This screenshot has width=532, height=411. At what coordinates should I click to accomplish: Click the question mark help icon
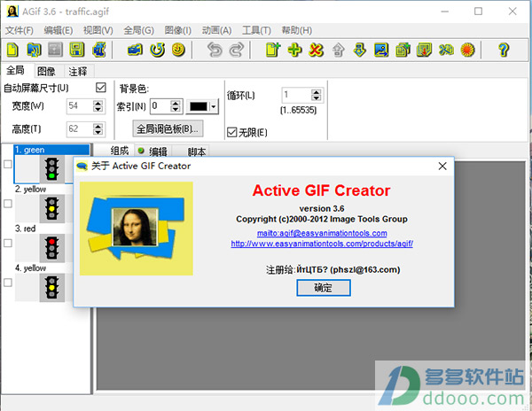pos(504,50)
